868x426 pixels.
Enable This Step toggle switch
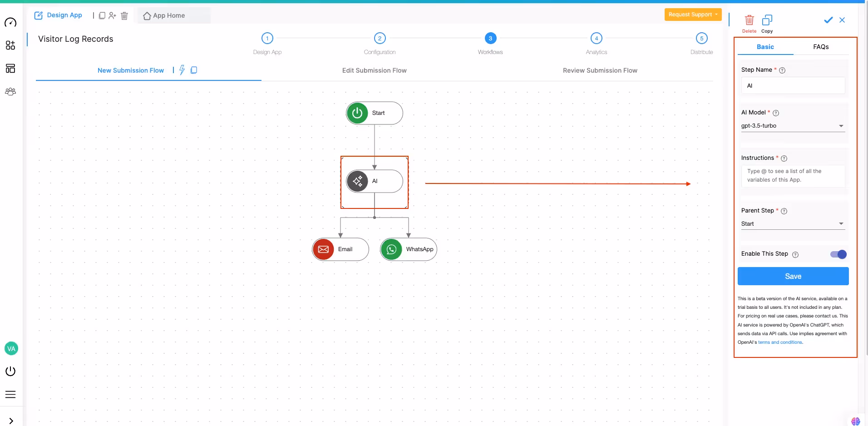838,254
